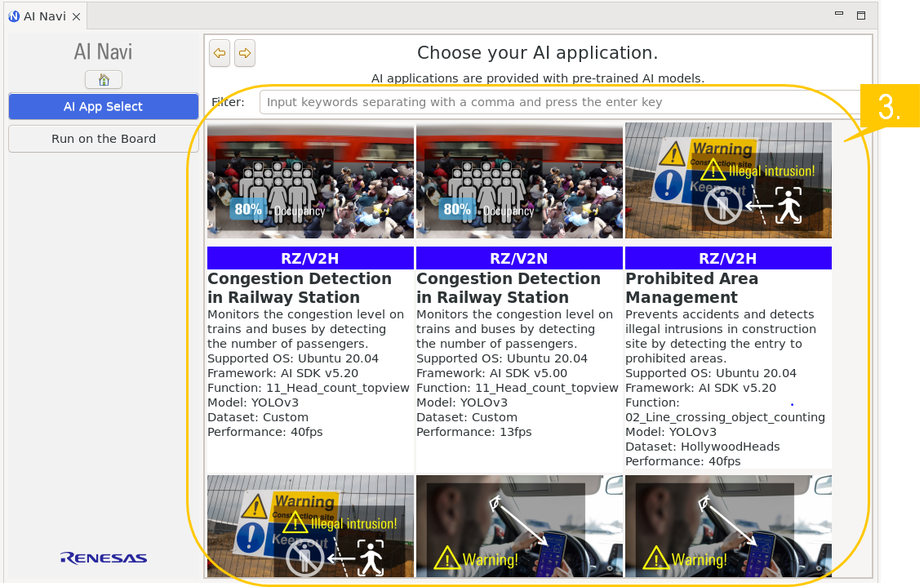Screen dimensions: 924x587
Task: Click the home icon under AI Navi
Action: click(x=104, y=80)
